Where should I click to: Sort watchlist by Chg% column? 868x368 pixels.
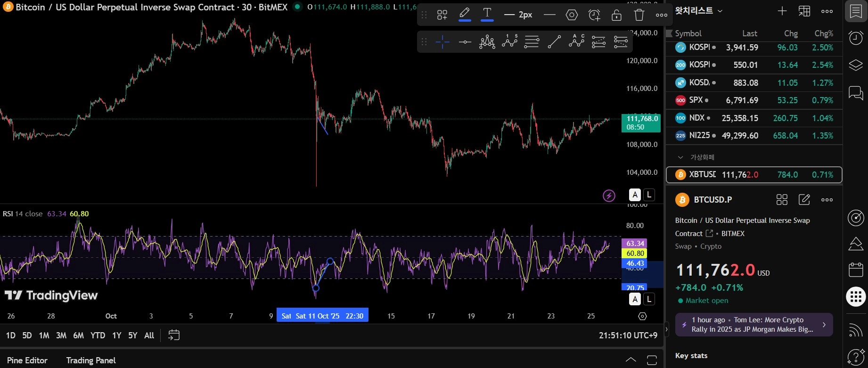(x=824, y=33)
